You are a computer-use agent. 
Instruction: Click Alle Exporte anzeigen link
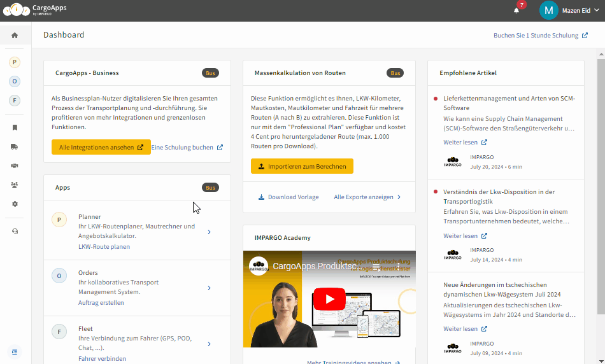(367, 197)
